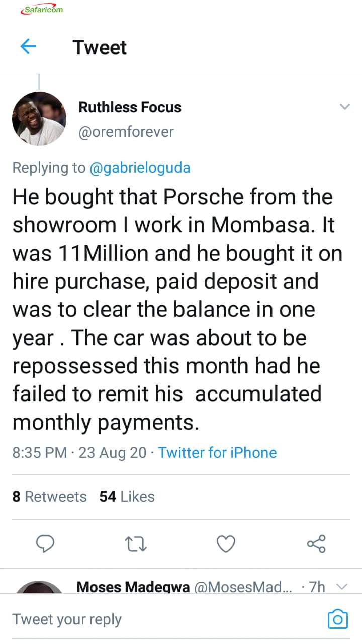This screenshot has height=644, width=362.
Task: Open the @oremforever handle
Action: [126, 132]
